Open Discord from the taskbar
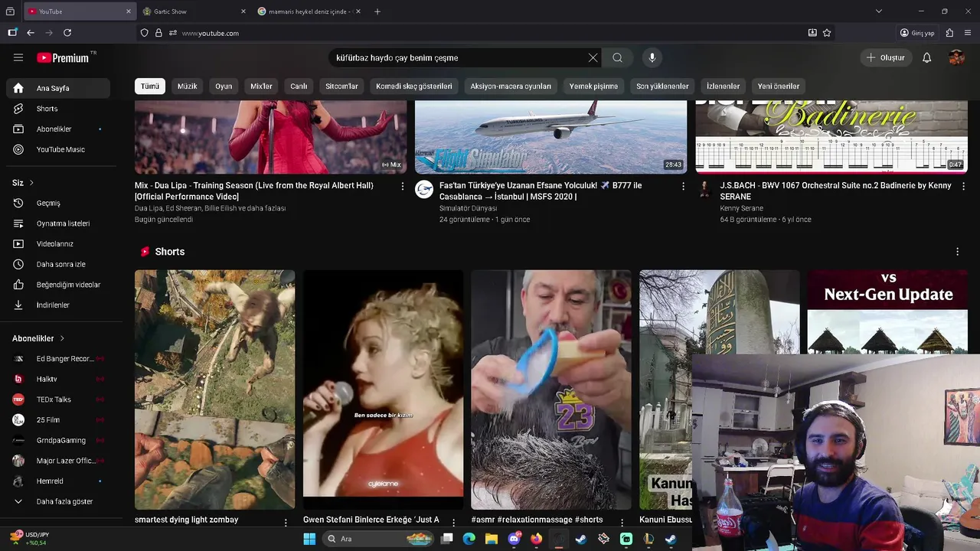Viewport: 980px width, 551px height. coord(514,539)
